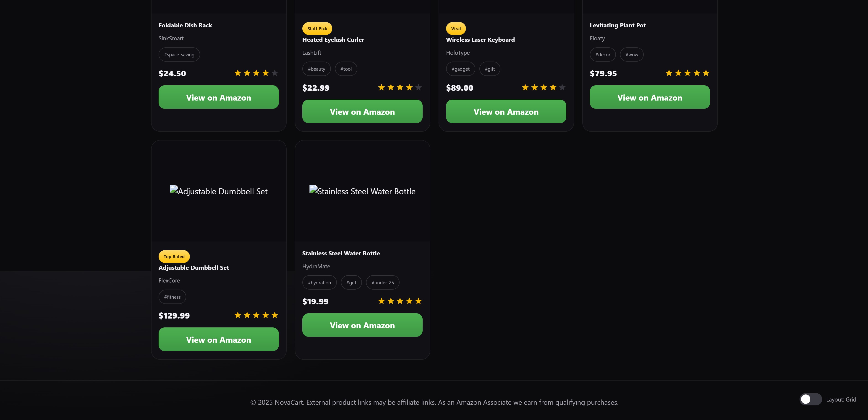Click the Staff Pick badge
Screen dimensions: 868x420
(317, 29)
